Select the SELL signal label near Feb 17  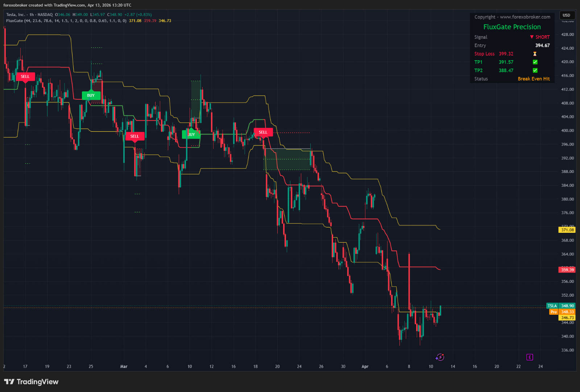pyautogui.click(x=25, y=77)
